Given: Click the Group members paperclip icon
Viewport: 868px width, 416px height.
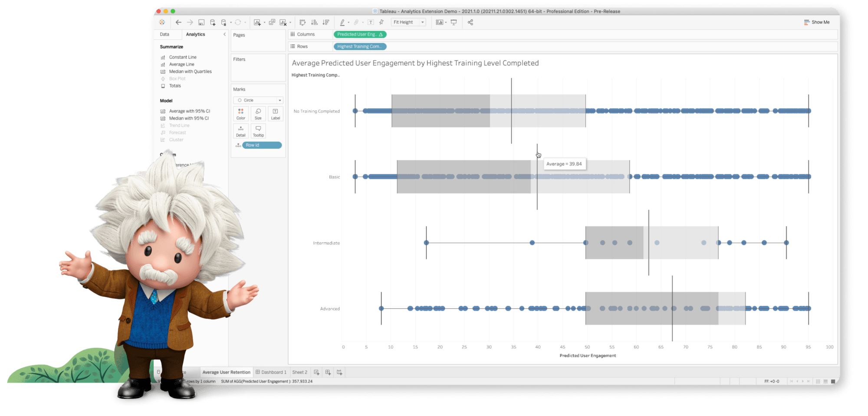Looking at the screenshot, I should coord(356,22).
